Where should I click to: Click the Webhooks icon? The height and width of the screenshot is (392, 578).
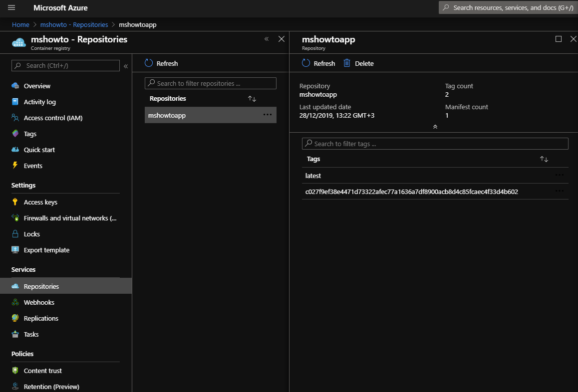tap(15, 302)
